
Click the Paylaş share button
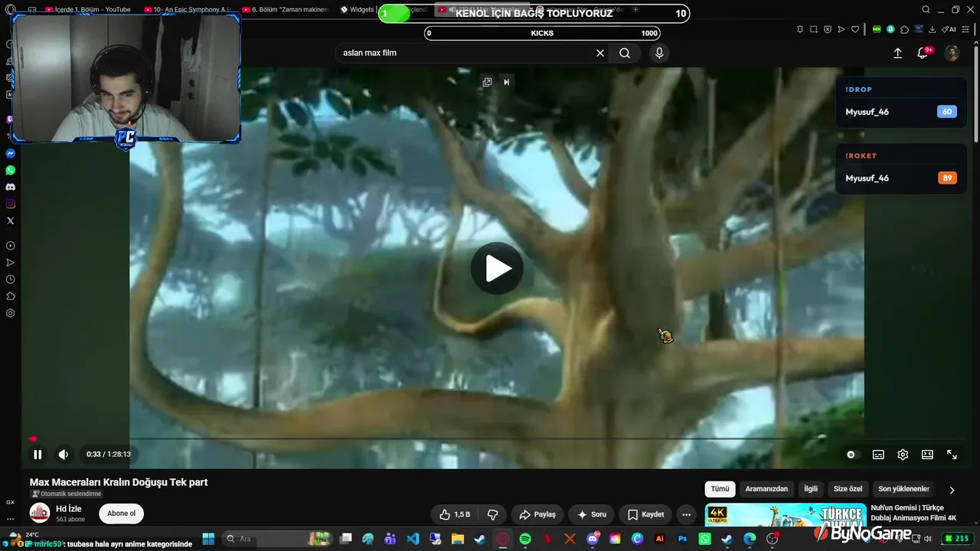(537, 514)
